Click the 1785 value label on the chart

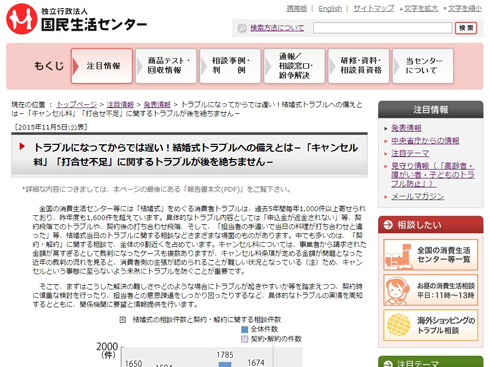point(225,355)
